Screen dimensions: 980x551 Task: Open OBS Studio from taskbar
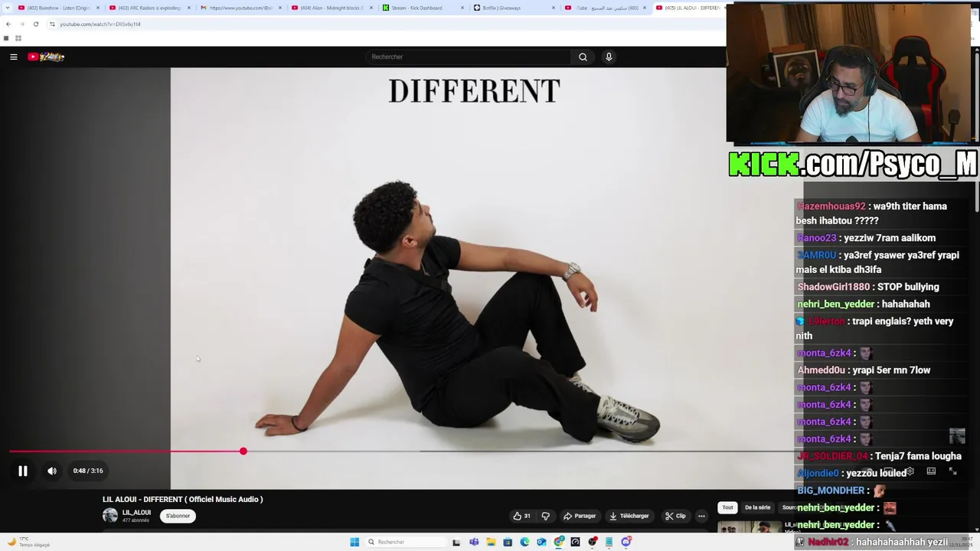tap(593, 542)
